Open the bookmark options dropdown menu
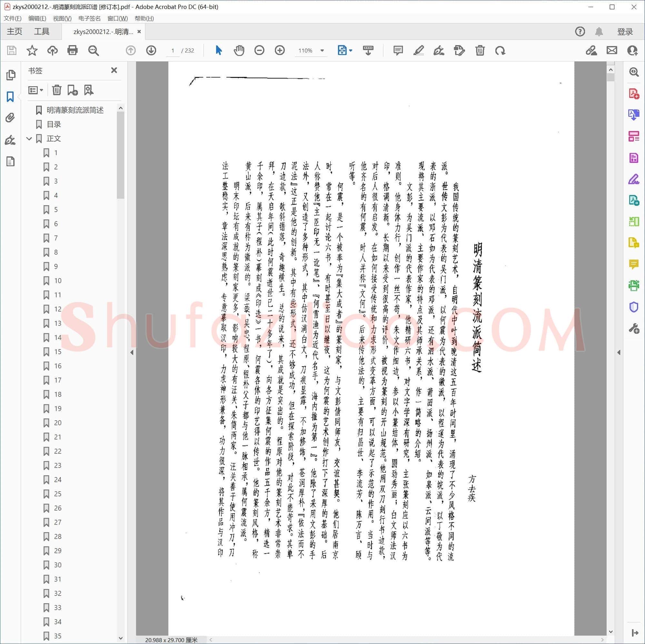645x644 pixels. pyautogui.click(x=36, y=90)
